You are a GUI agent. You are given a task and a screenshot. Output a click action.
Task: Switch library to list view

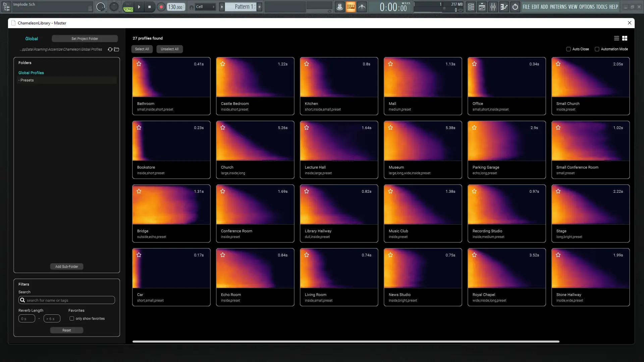tap(616, 38)
